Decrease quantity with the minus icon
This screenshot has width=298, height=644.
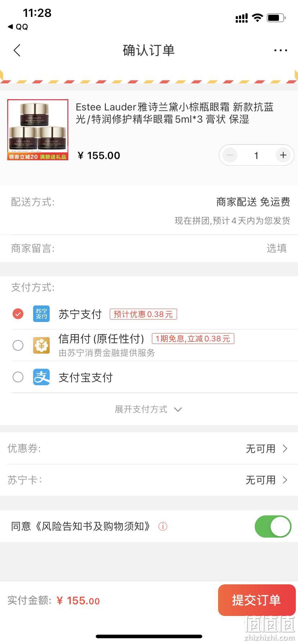point(230,155)
